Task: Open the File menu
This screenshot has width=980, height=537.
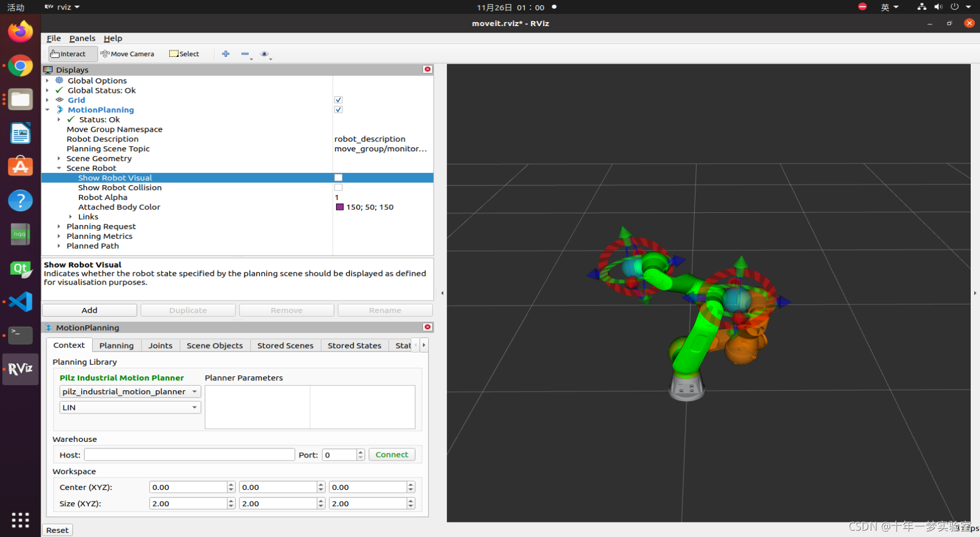Action: [54, 38]
